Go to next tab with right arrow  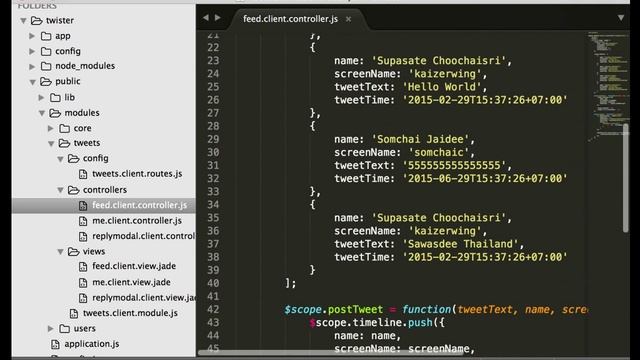click(x=218, y=18)
